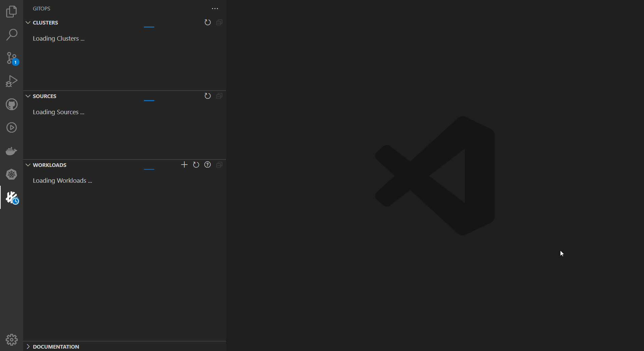The image size is (644, 351).
Task: Open GitOps Views and More Actions ellipsis
Action: [x=215, y=9]
